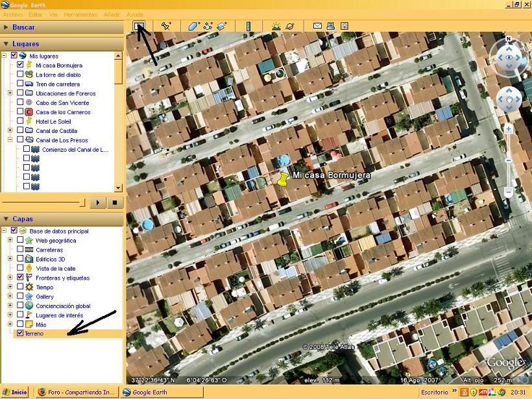The width and height of the screenshot is (532, 399).
Task: Uncheck Mi casa Bormujera checkbox
Action: pyautogui.click(x=20, y=64)
